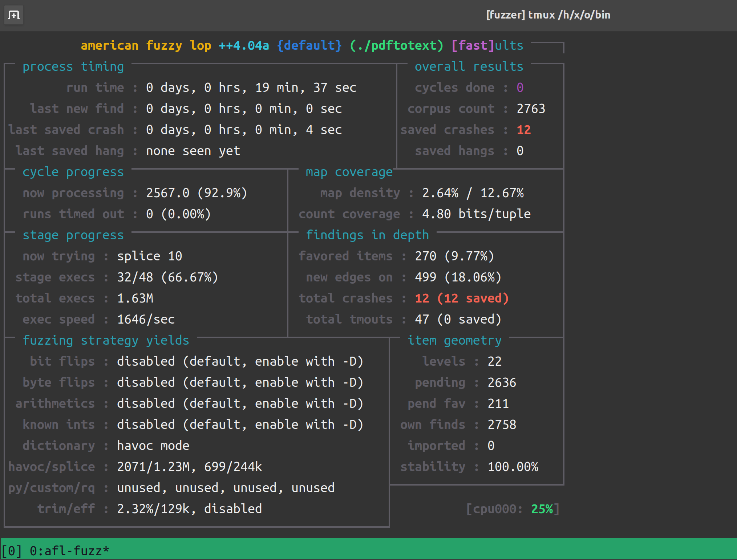Click the exec speed 1646/sec value
The height and width of the screenshot is (560, 737).
click(x=146, y=319)
